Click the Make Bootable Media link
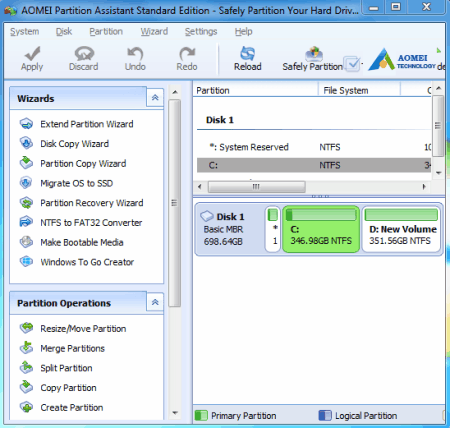The width and height of the screenshot is (450, 428). point(82,242)
